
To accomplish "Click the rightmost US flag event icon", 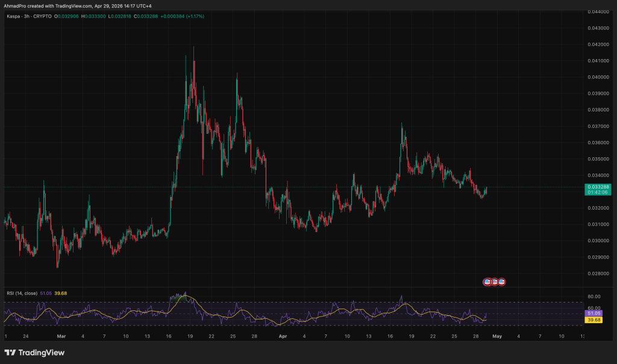I will click(501, 281).
